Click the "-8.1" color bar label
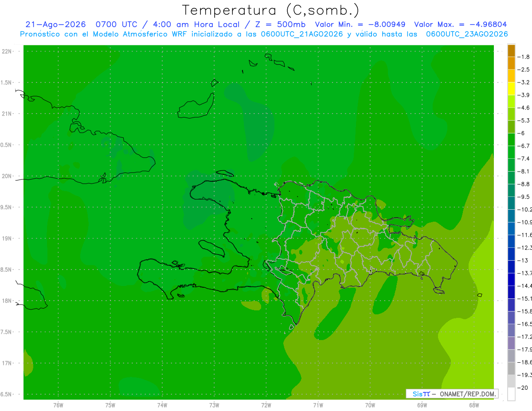 tap(524, 171)
